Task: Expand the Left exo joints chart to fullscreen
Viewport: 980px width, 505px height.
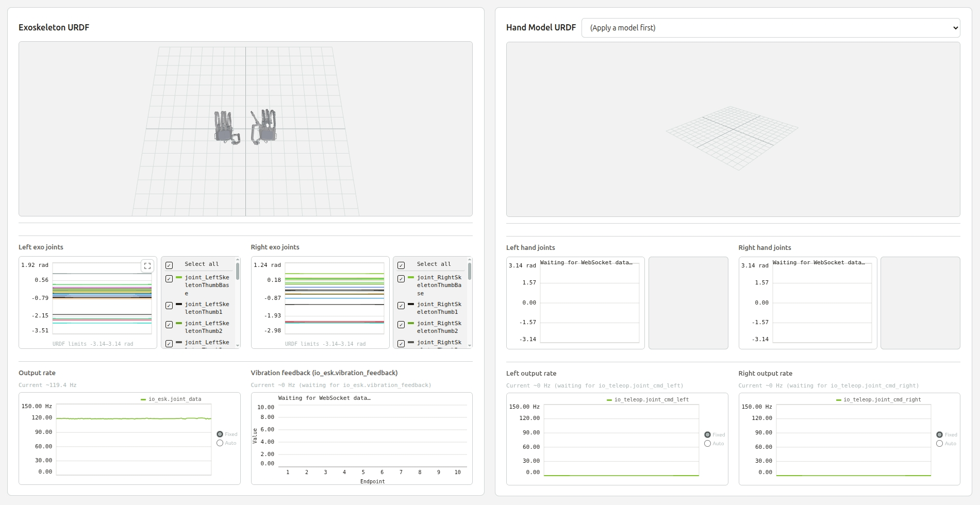Action: click(147, 266)
